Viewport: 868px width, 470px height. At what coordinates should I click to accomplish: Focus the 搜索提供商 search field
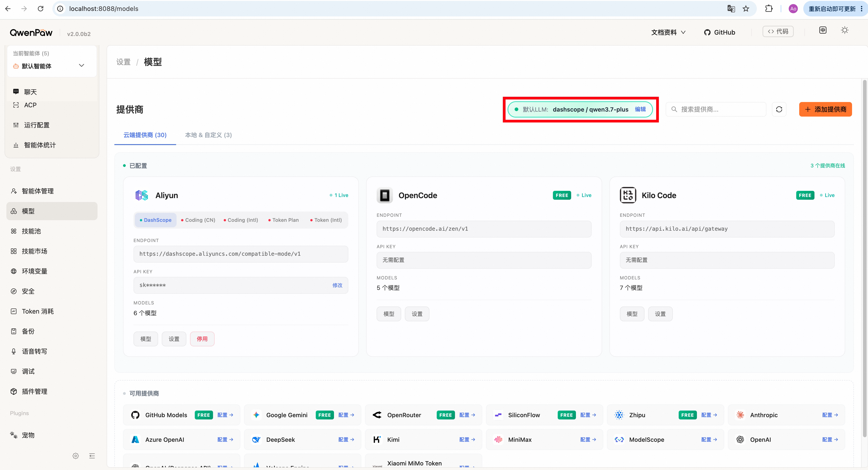click(716, 110)
